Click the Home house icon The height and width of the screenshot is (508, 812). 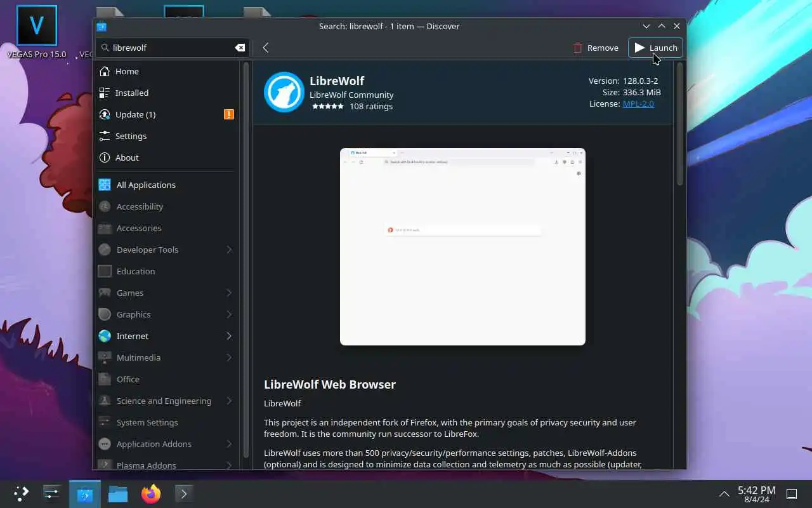(x=105, y=71)
